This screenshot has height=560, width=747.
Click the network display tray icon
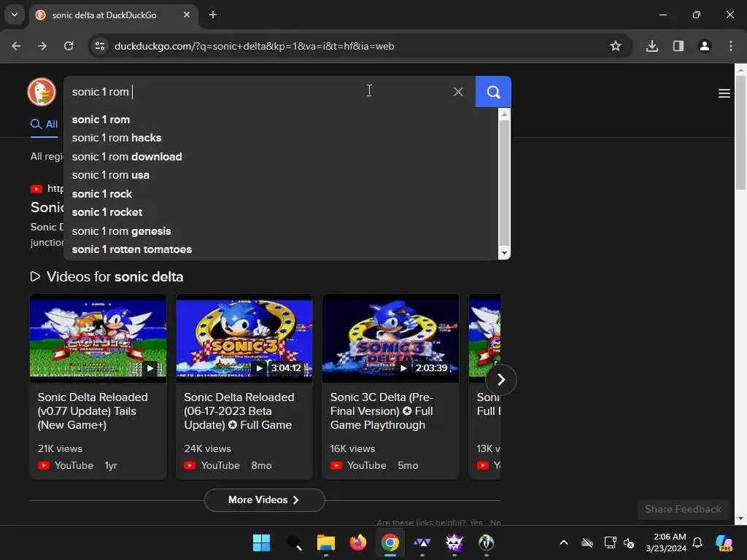point(610,542)
